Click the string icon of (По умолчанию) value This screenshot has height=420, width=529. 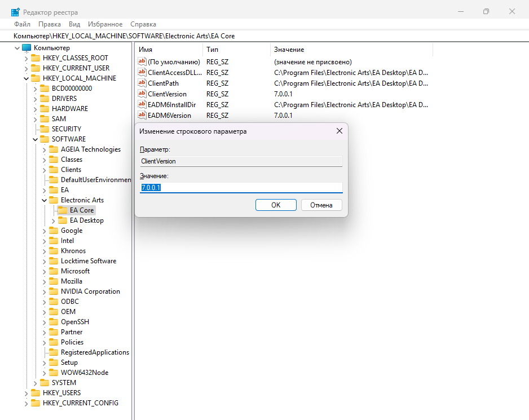pyautogui.click(x=142, y=62)
